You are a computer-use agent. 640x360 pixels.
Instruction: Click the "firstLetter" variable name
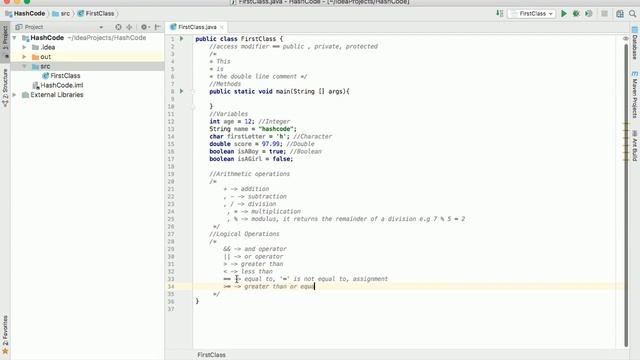point(246,136)
